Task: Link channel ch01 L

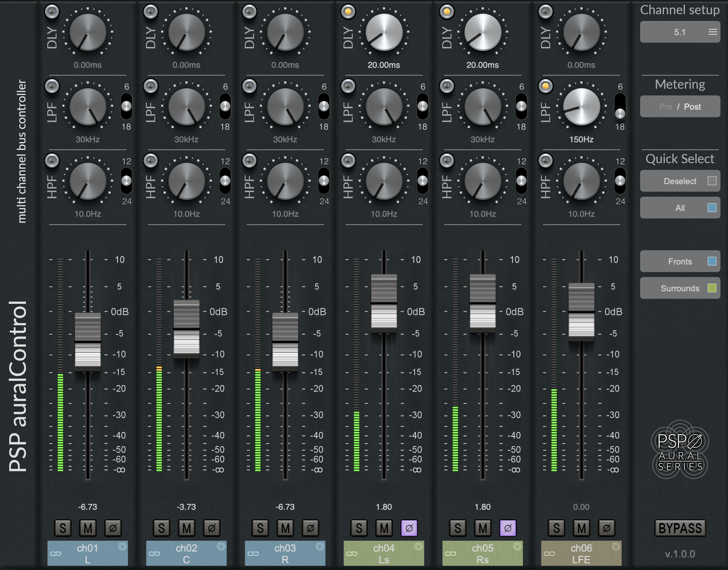Action: 56,553
